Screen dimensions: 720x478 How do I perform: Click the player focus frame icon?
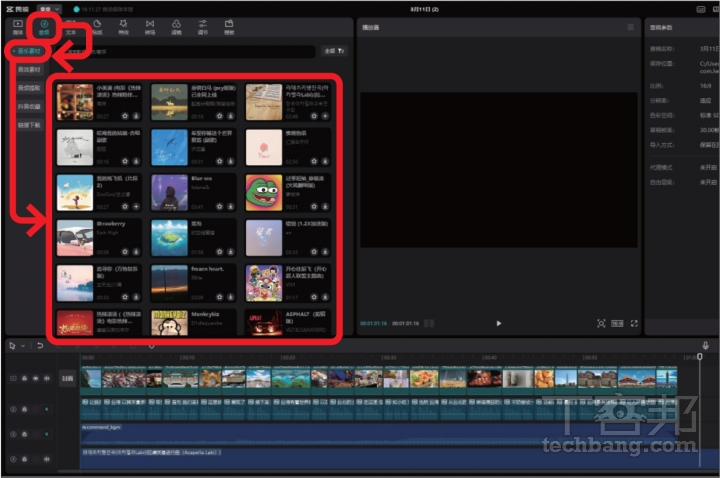601,323
